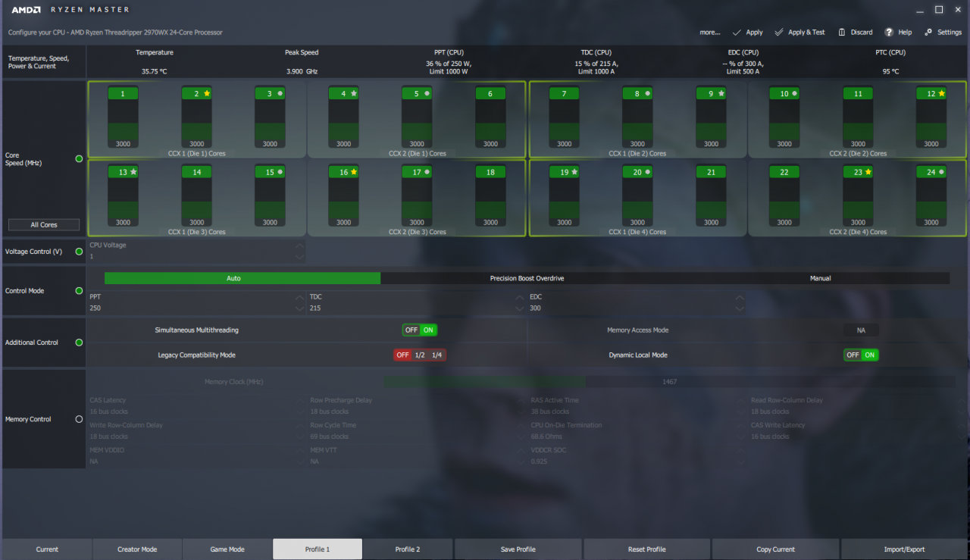The height and width of the screenshot is (560, 970).
Task: Toggle the Core Speed section indicator
Action: (79, 159)
